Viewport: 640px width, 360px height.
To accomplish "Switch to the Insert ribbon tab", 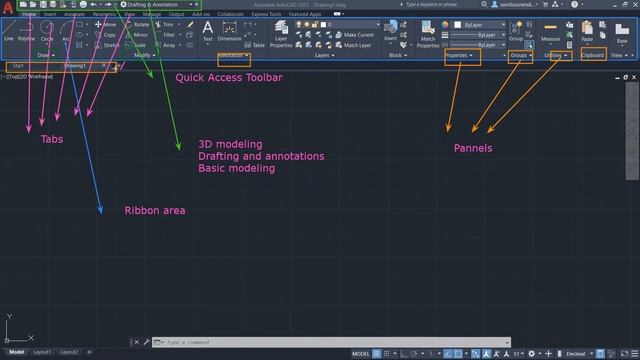I will pyautogui.click(x=50, y=14).
